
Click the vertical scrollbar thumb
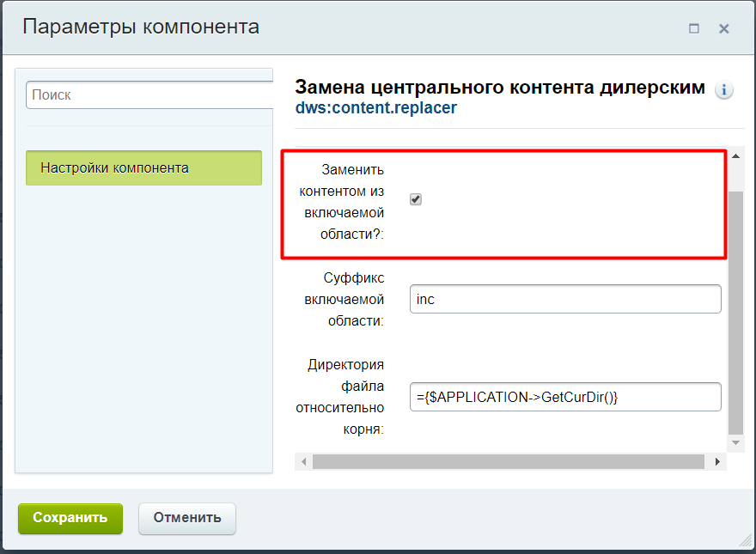(x=735, y=309)
